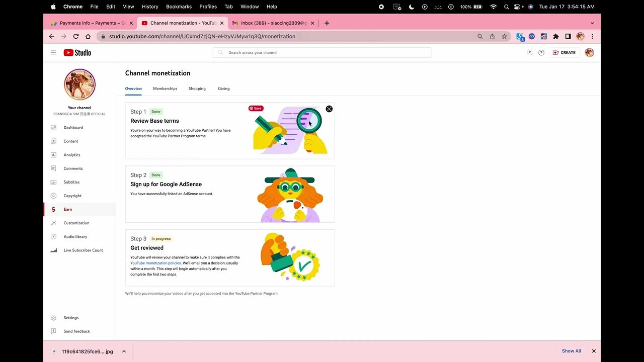This screenshot has width=644, height=362.
Task: Open the Payments info browser tab
Action: [92, 23]
